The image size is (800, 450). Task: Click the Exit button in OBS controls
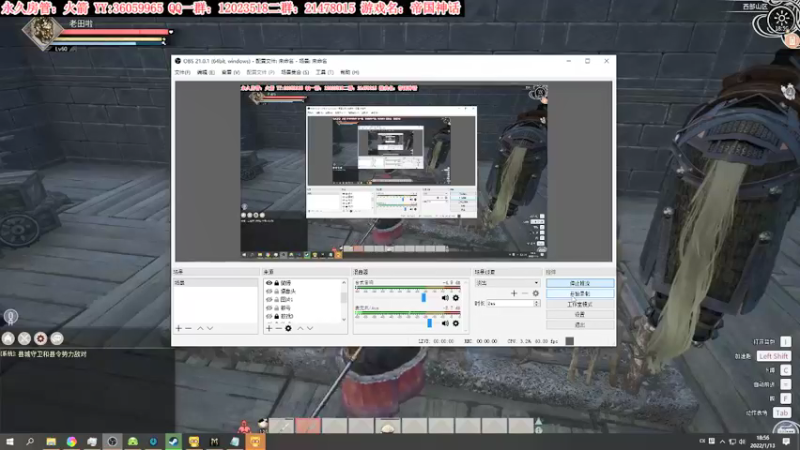click(580, 324)
